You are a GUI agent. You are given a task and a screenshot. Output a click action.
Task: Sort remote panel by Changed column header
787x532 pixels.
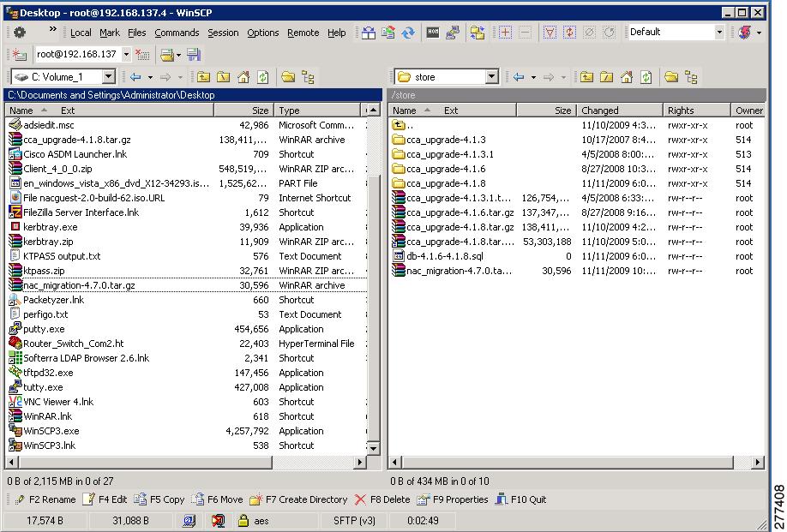pyautogui.click(x=619, y=111)
